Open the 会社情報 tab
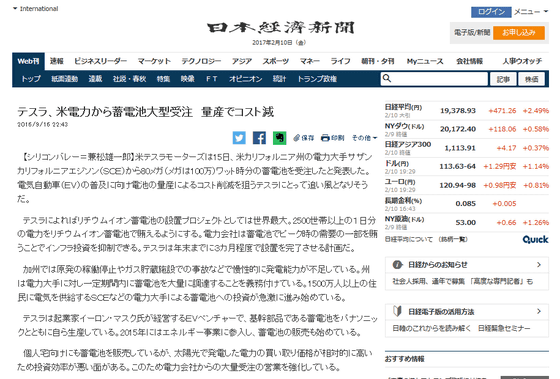 469,61
